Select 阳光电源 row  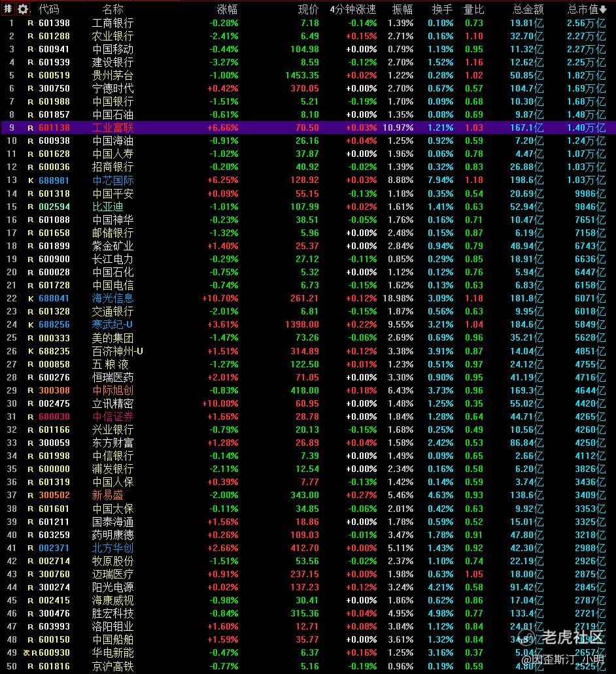point(308,588)
